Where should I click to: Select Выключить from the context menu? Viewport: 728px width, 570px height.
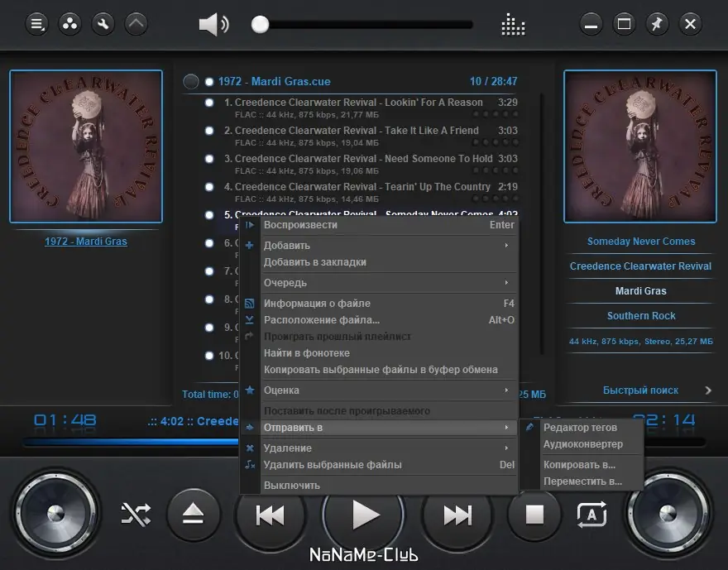379,486
